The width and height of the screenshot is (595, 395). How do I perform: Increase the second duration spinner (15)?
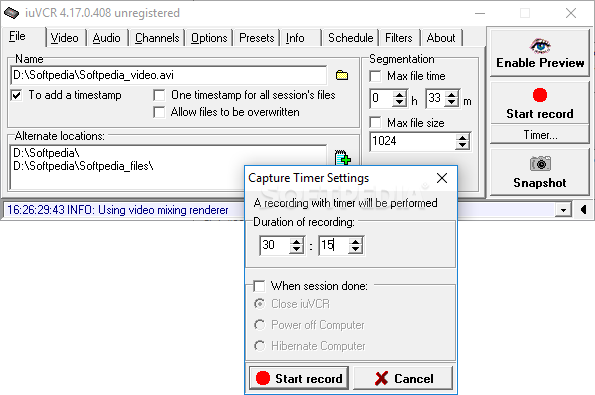click(x=356, y=241)
